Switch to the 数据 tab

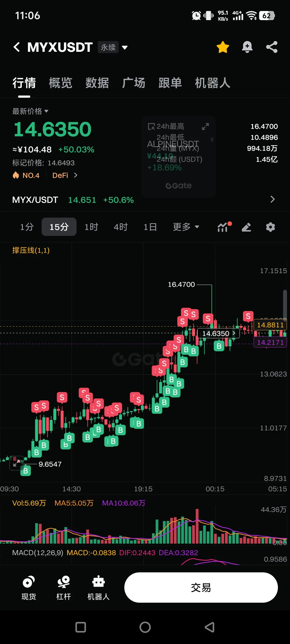point(97,83)
